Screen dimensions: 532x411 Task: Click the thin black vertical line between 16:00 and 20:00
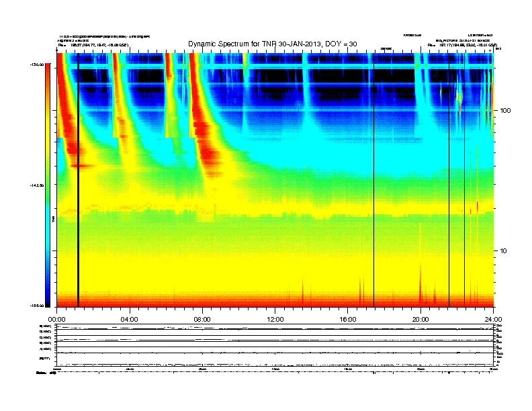pyautogui.click(x=374, y=180)
